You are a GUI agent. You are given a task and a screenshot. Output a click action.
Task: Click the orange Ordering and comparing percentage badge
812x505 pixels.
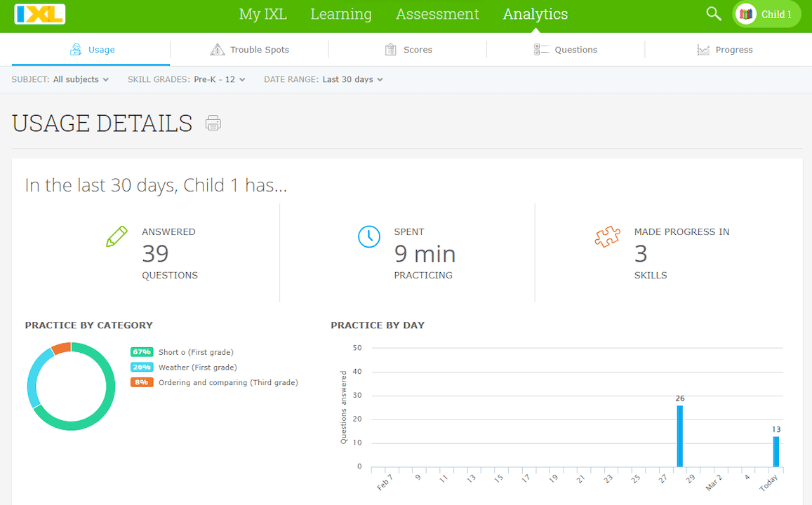tap(142, 382)
